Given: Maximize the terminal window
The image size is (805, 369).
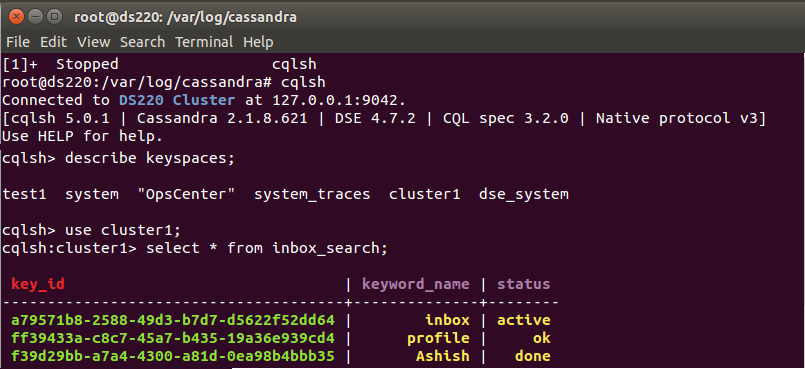Looking at the screenshot, I should (x=54, y=17).
